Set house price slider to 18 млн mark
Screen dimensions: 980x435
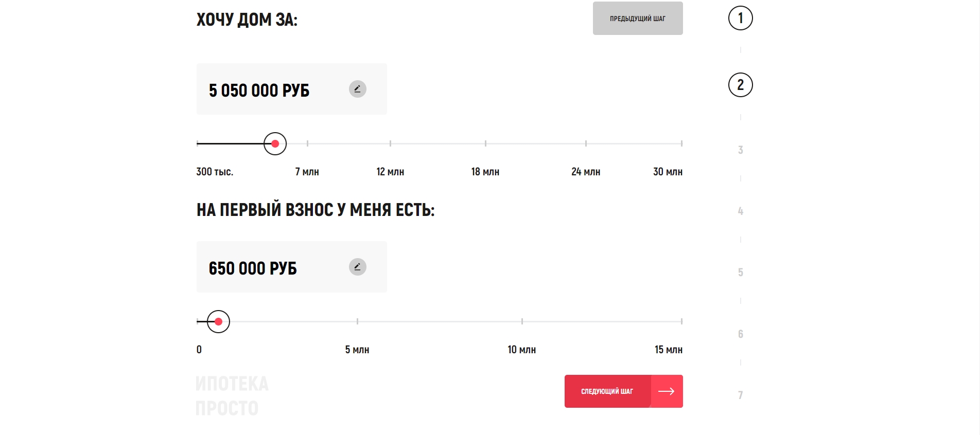pyautogui.click(x=485, y=143)
